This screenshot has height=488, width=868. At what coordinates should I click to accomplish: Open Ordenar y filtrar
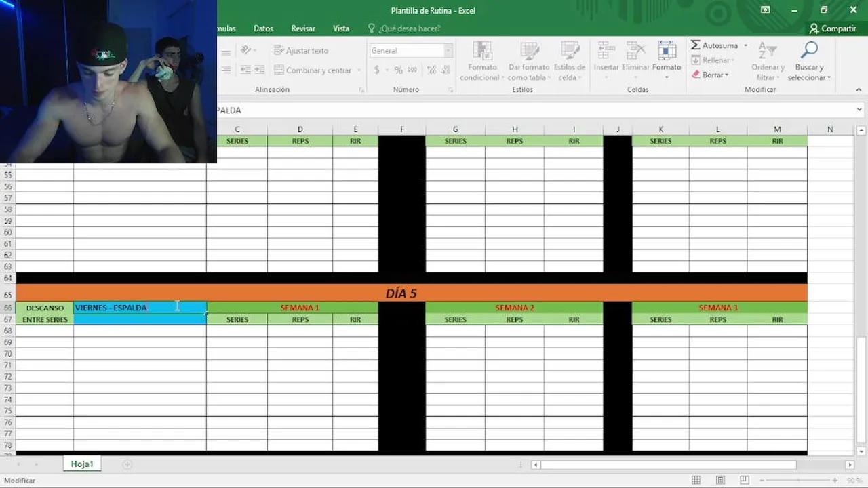pos(768,61)
